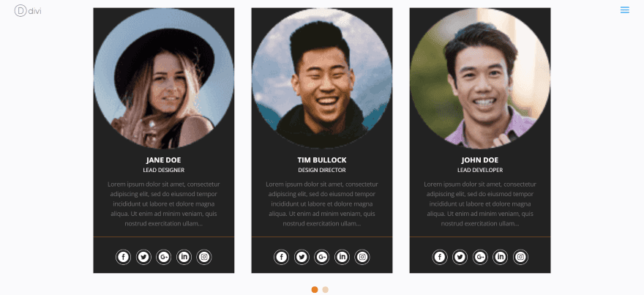Screen dimensions: 644x295
Task: Open Tim Bullock's Facebook icon
Action: pyautogui.click(x=281, y=257)
